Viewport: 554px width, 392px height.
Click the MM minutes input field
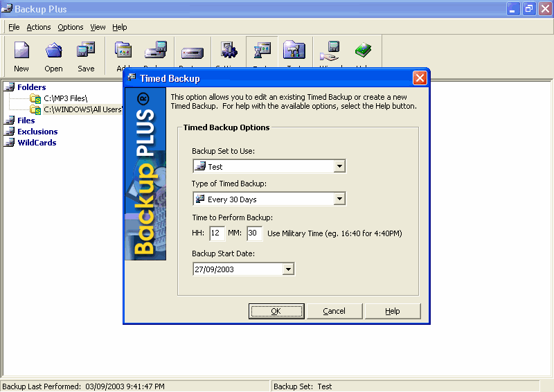click(x=254, y=233)
